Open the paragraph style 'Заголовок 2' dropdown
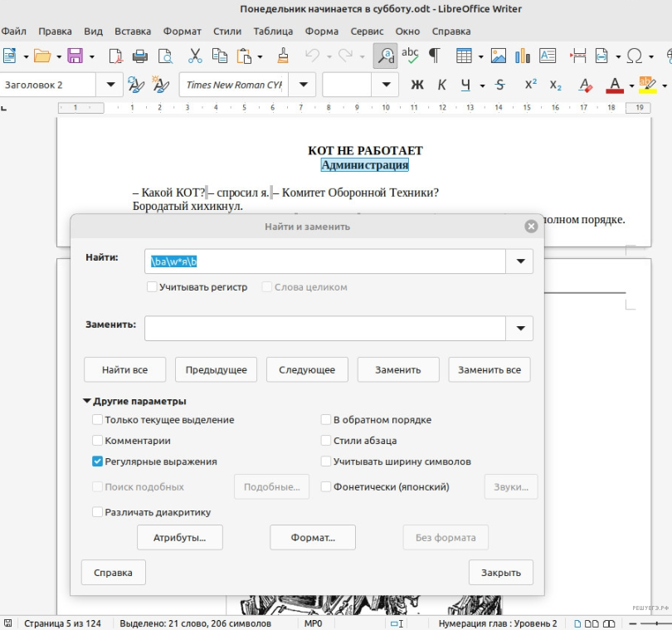This screenshot has width=672, height=630. point(110,85)
